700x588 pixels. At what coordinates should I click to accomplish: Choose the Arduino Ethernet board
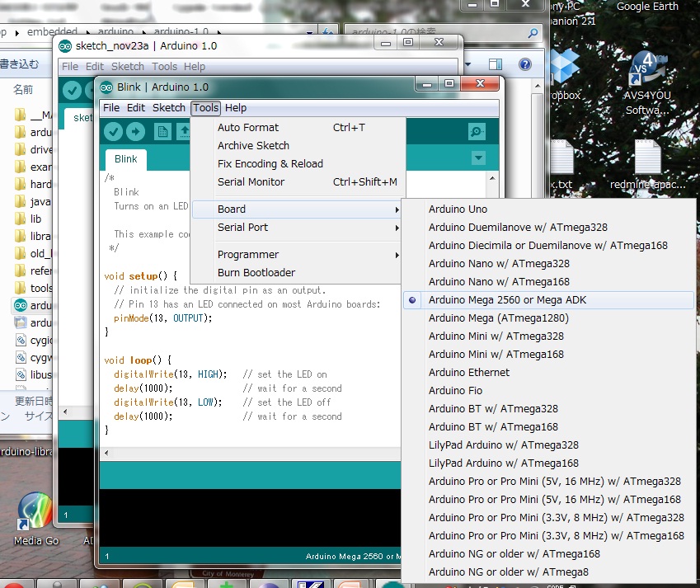coord(468,373)
